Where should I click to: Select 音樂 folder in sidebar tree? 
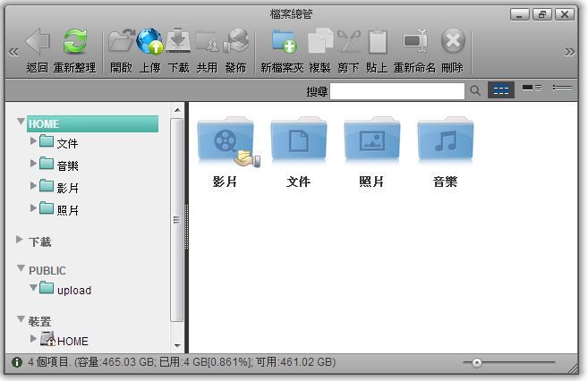(x=67, y=165)
